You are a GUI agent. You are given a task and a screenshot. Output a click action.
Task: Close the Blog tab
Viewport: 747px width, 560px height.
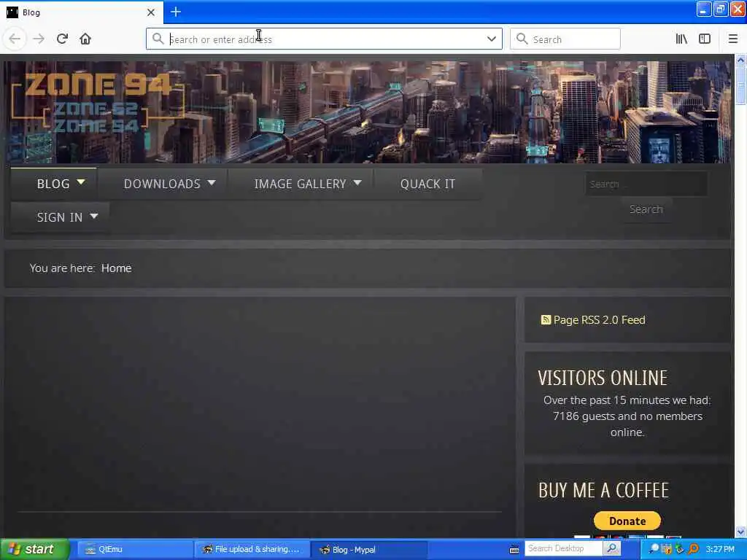[150, 12]
